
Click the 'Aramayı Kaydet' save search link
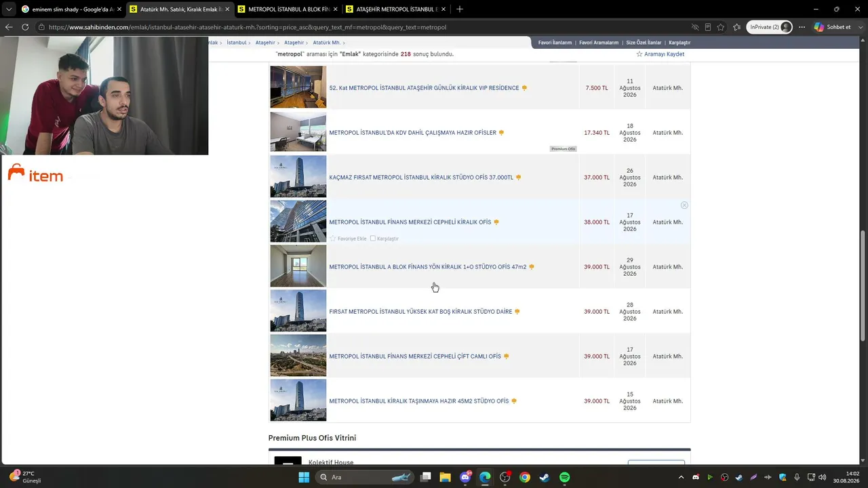coord(660,54)
